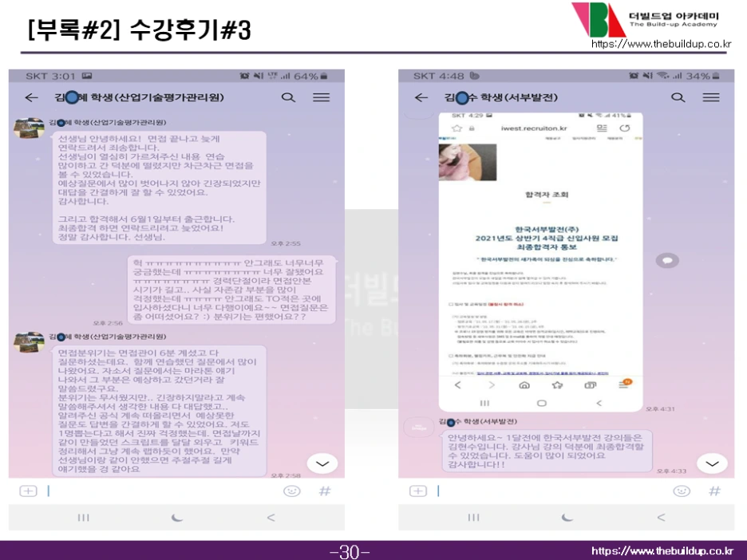Screen dimensions: 747x560
Task: Open the emoji picker in the left chat
Action: coord(290,491)
